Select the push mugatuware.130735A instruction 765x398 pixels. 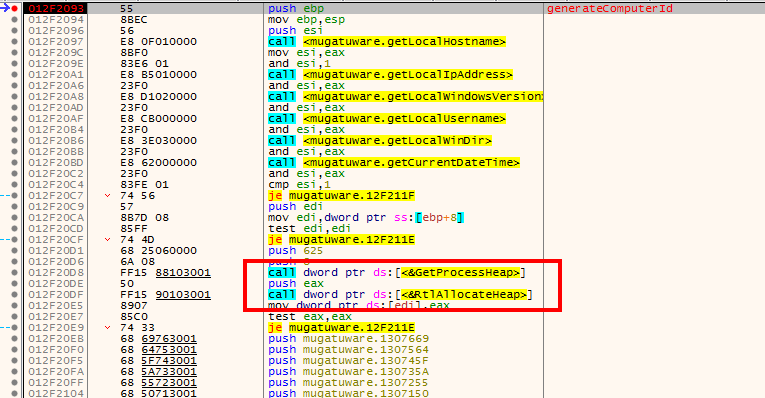pyautogui.click(x=348, y=372)
